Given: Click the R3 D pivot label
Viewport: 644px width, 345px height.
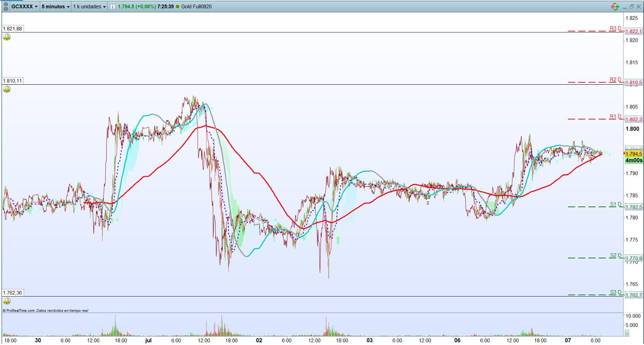Looking at the screenshot, I should tap(615, 29).
